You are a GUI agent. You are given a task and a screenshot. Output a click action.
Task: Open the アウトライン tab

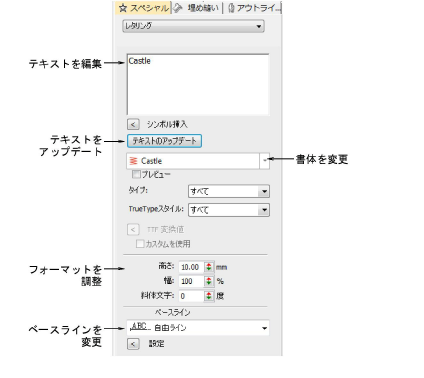(x=253, y=8)
